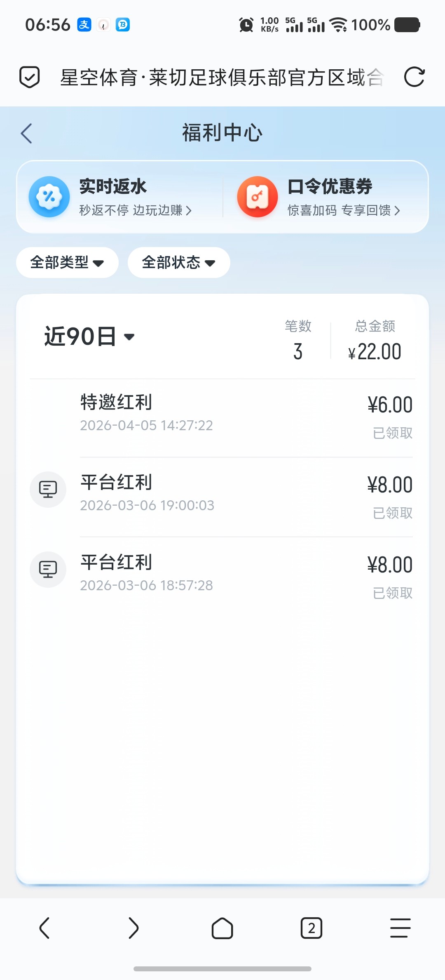Tap the browser forward navigation arrow
The width and height of the screenshot is (445, 980).
133,928
